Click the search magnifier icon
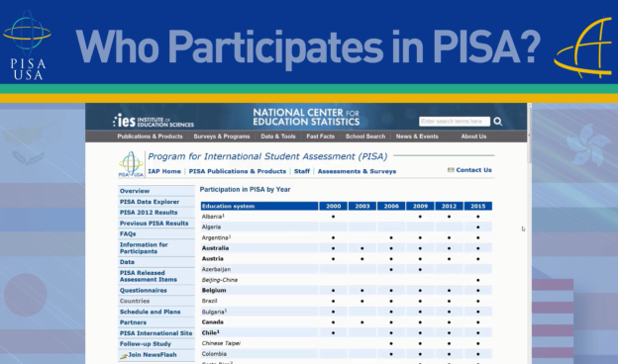The width and height of the screenshot is (618, 364). tap(498, 122)
